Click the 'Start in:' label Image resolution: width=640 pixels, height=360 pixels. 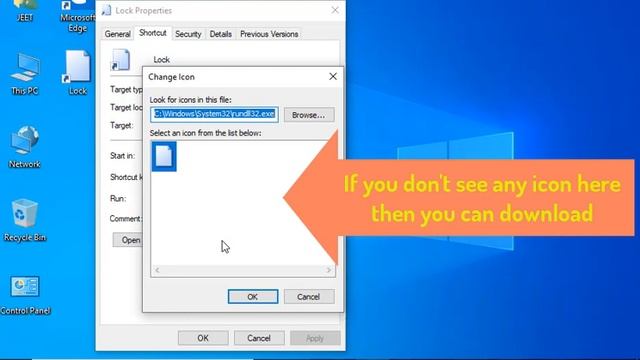122,156
